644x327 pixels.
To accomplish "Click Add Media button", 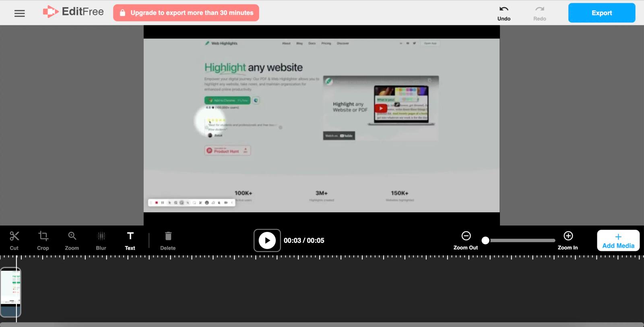I will coord(618,240).
